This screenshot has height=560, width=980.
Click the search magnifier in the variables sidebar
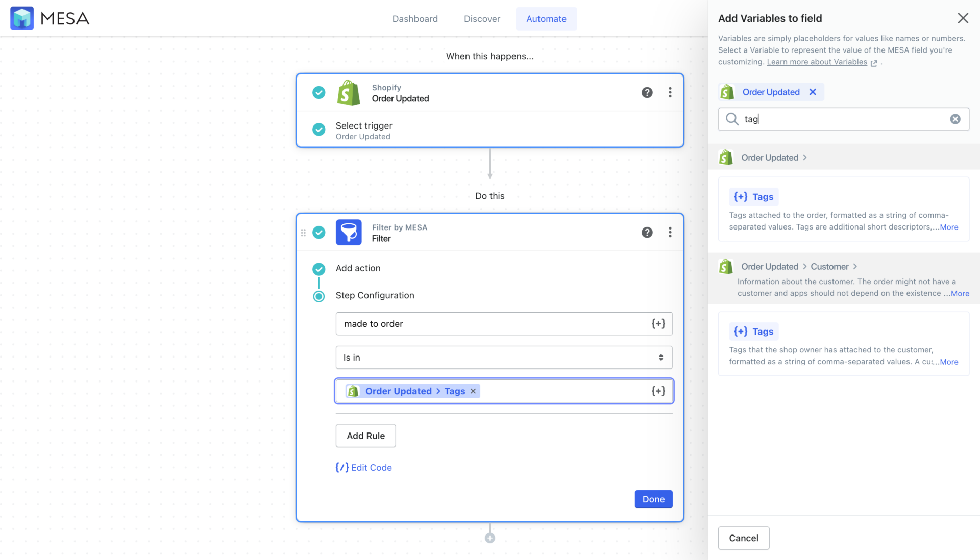[732, 119]
